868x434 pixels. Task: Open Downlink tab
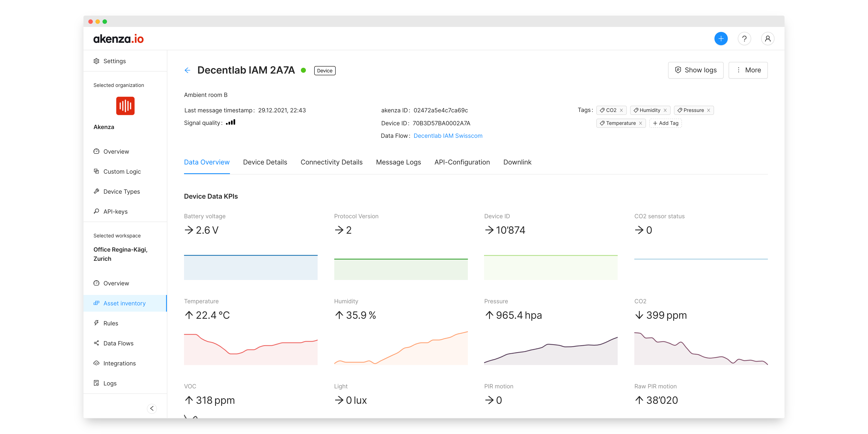[517, 162]
